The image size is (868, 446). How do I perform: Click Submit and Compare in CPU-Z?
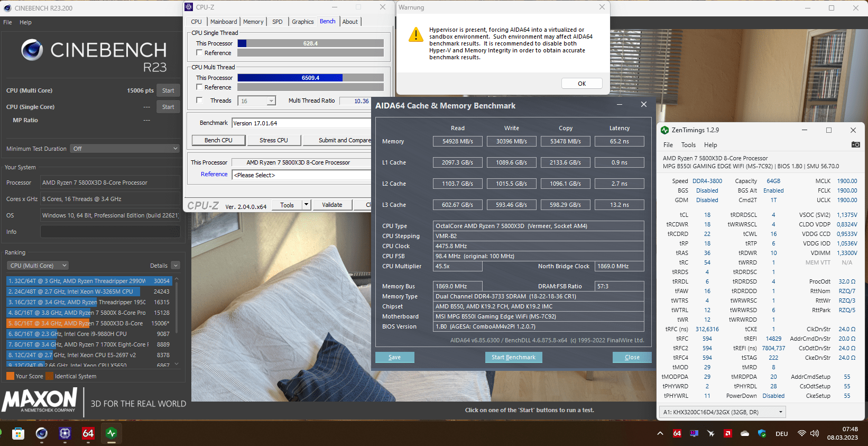(337, 140)
